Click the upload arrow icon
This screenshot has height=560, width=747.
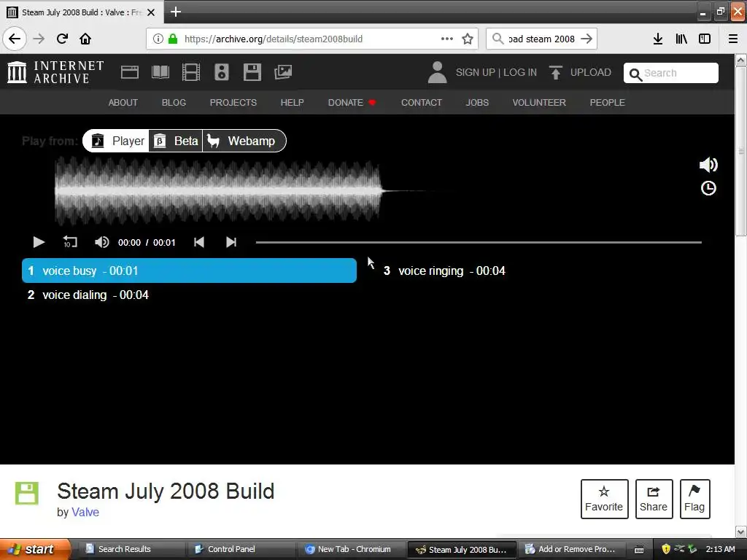[555, 72]
